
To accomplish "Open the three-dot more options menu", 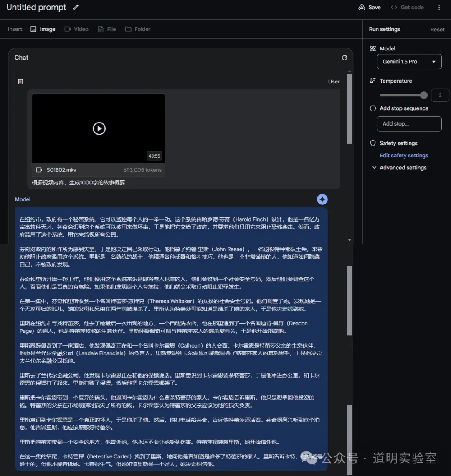I will coord(438,7).
